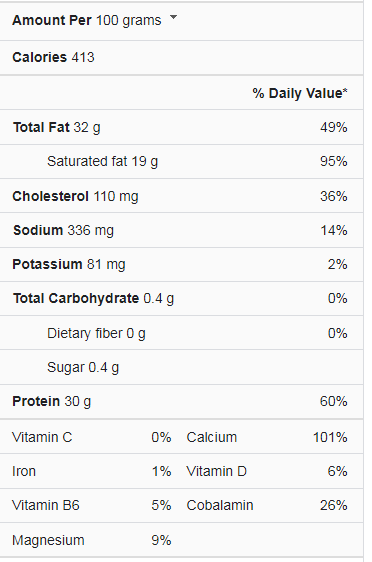Select Total Carbohydrate 0.4 g row
Screen dimensions: 372x562
click(x=181, y=299)
